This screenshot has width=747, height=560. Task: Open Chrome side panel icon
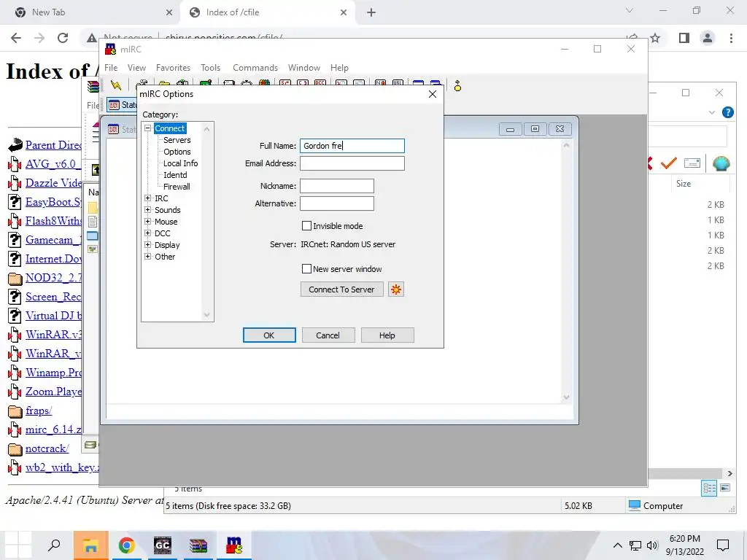684,38
